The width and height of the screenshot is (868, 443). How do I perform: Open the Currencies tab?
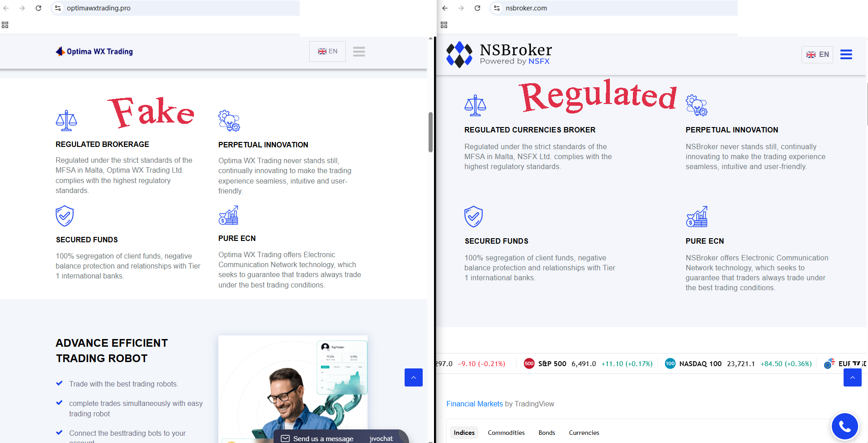coord(584,433)
